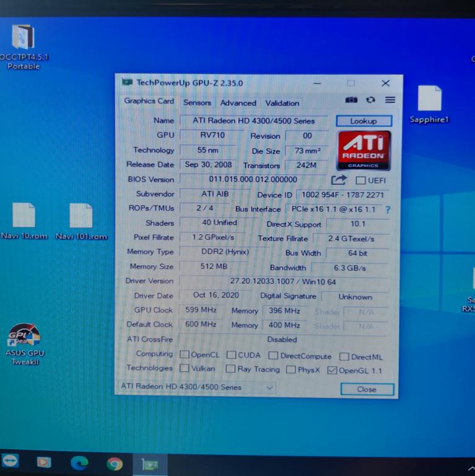This screenshot has height=476, width=475.
Task: Close GPU-Z with the X button
Action: [x=386, y=83]
